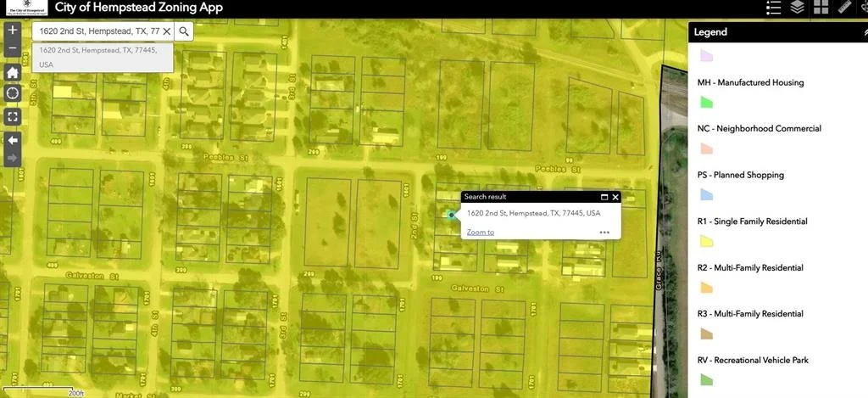
Task: Collapse the Legend panel
Action: pos(865,33)
